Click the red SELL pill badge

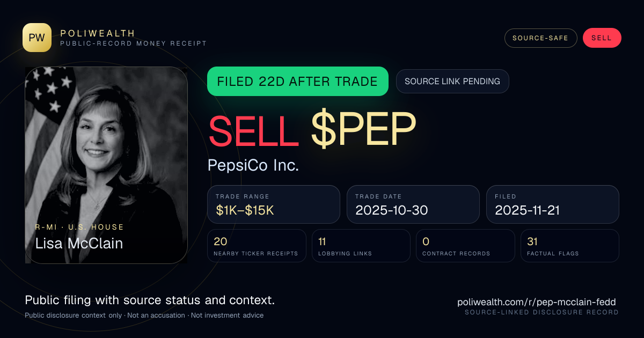602,38
